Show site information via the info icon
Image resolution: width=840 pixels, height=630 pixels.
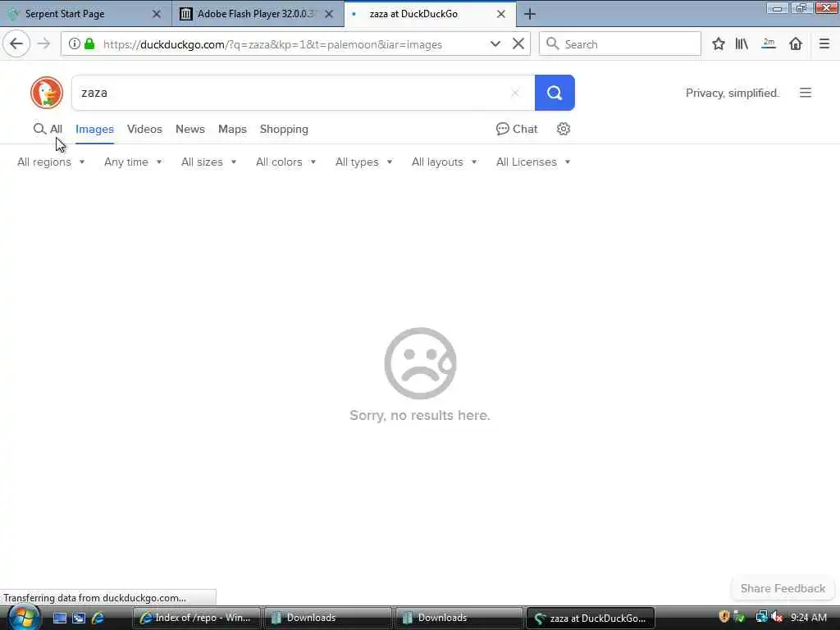point(75,44)
